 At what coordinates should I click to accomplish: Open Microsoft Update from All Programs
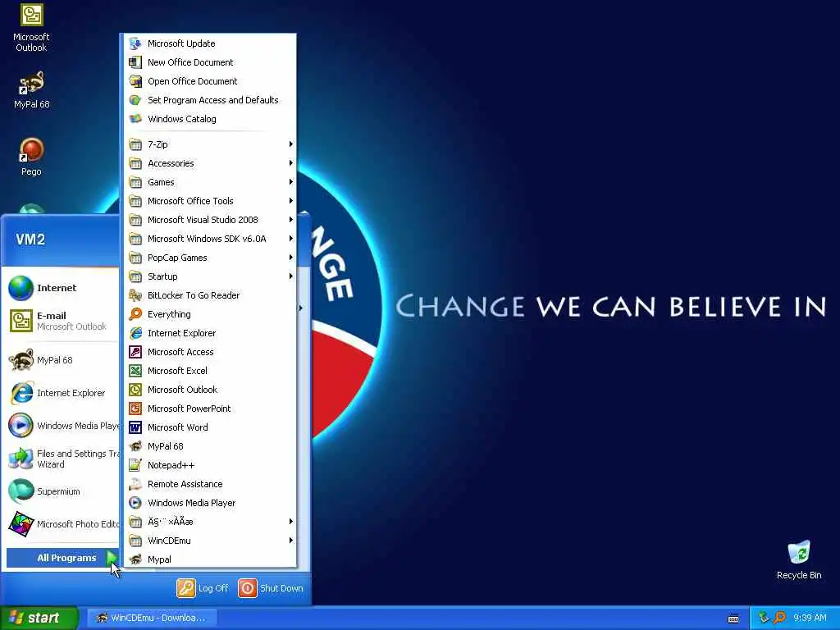point(210,43)
